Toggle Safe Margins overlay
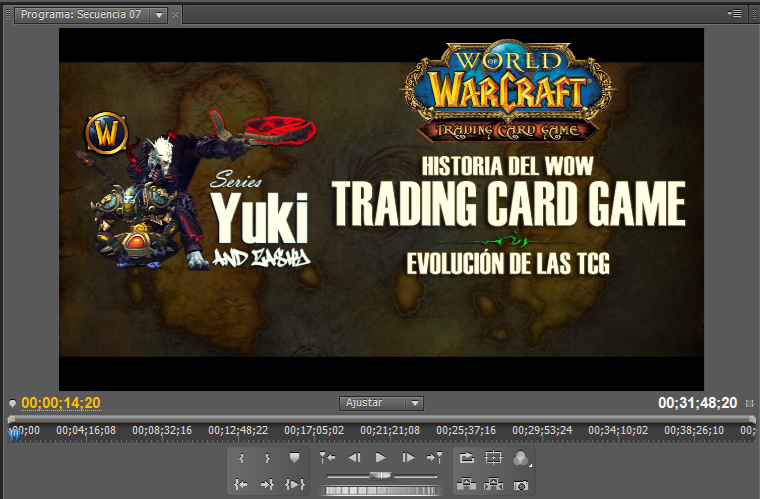 pos(493,457)
